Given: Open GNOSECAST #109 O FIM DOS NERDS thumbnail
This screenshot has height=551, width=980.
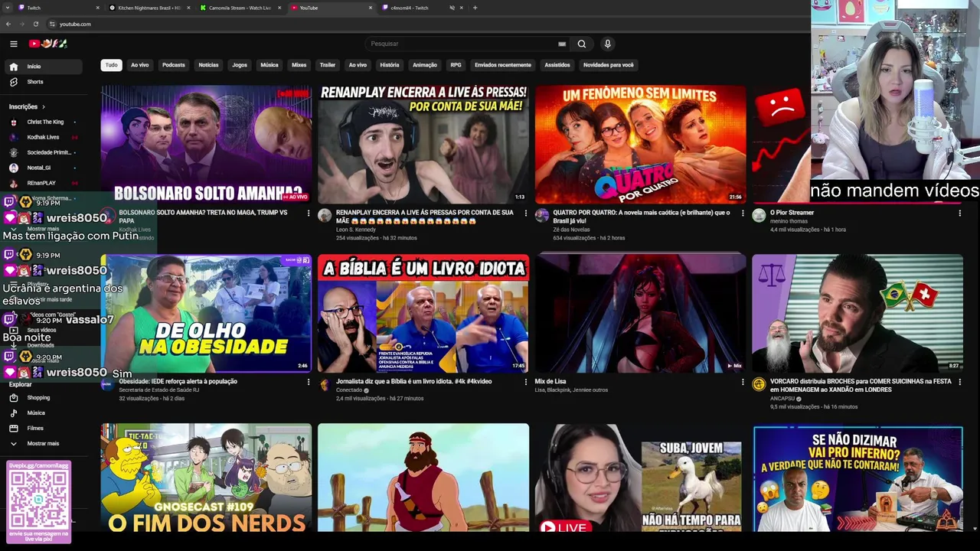Looking at the screenshot, I should pos(206,478).
